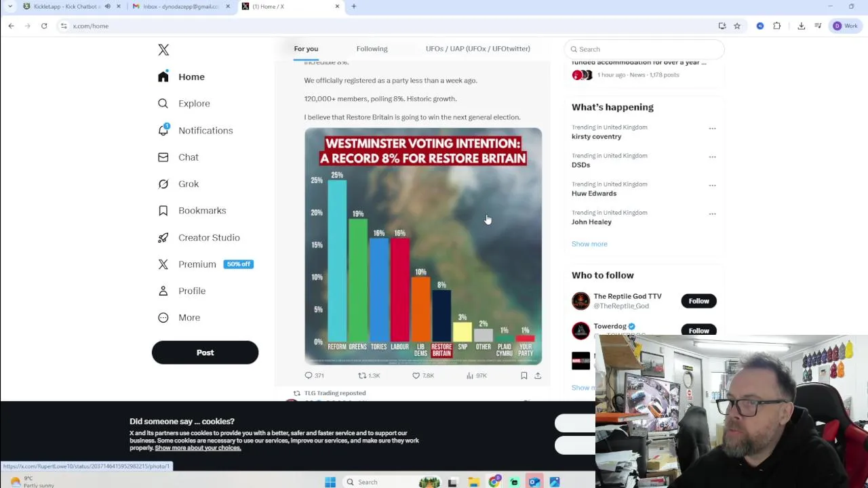868x488 pixels.
Task: Open a new browser tab
Action: pyautogui.click(x=353, y=6)
